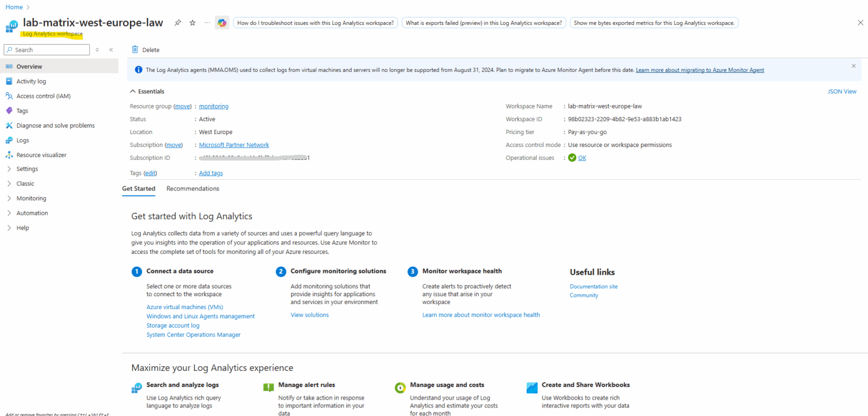Add workspace to favorites via star icon

[x=192, y=23]
